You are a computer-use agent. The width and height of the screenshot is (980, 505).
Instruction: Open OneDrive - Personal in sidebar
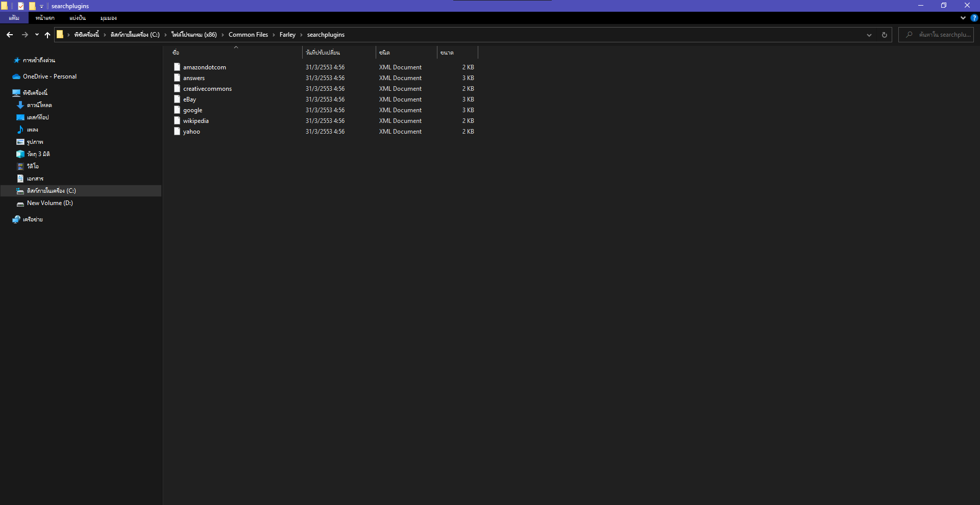[x=50, y=77]
